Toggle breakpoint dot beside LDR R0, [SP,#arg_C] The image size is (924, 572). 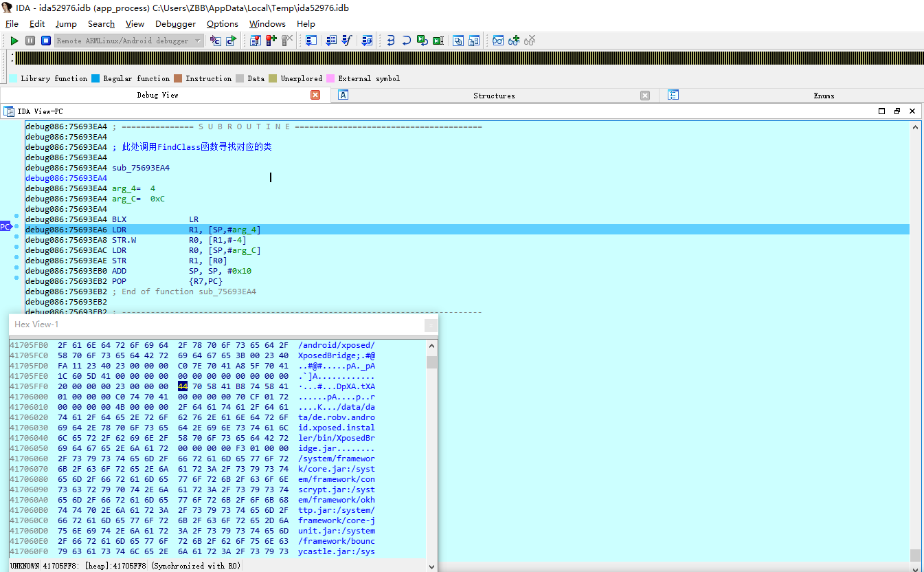(x=16, y=247)
